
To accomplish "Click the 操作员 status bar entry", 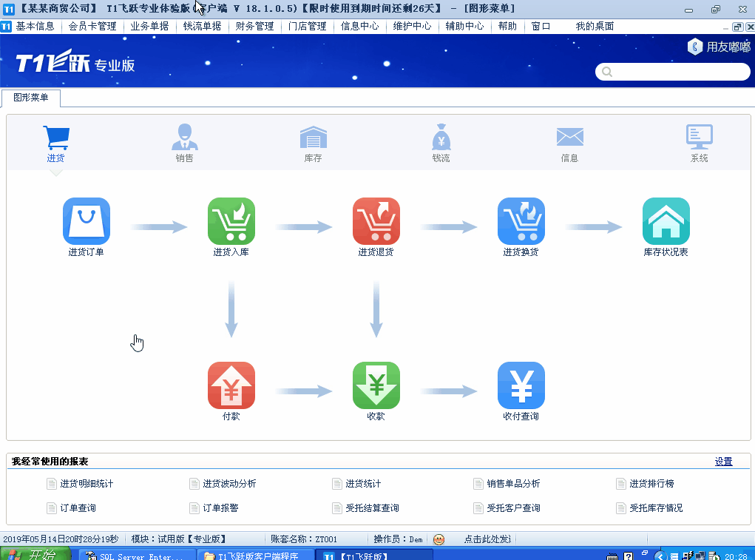I will pyautogui.click(x=398, y=539).
